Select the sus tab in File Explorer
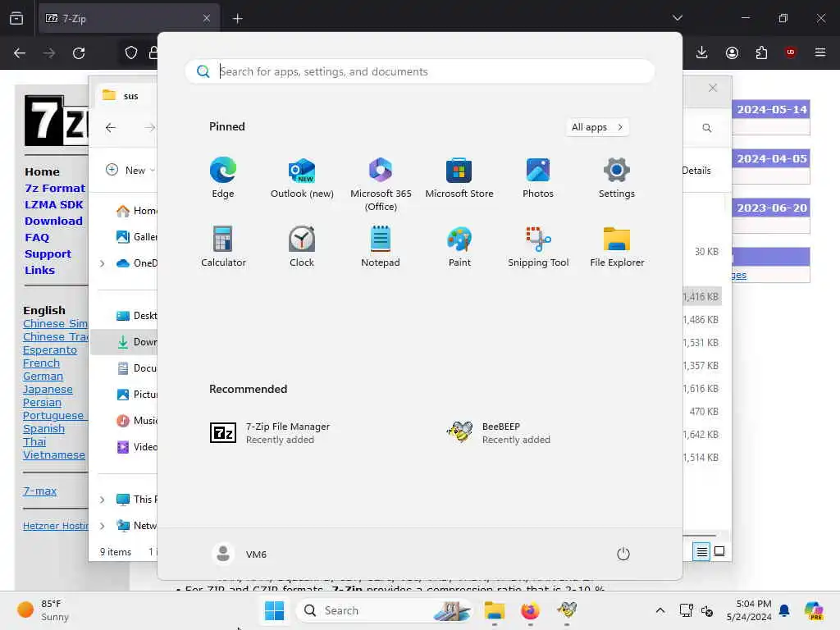840x630 pixels. click(x=126, y=96)
